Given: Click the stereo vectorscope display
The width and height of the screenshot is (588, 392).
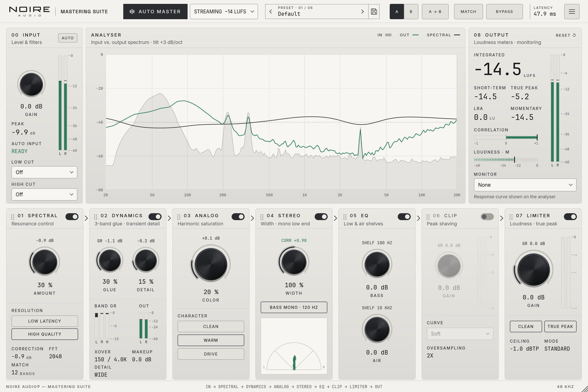Looking at the screenshot, I should pyautogui.click(x=294, y=346).
